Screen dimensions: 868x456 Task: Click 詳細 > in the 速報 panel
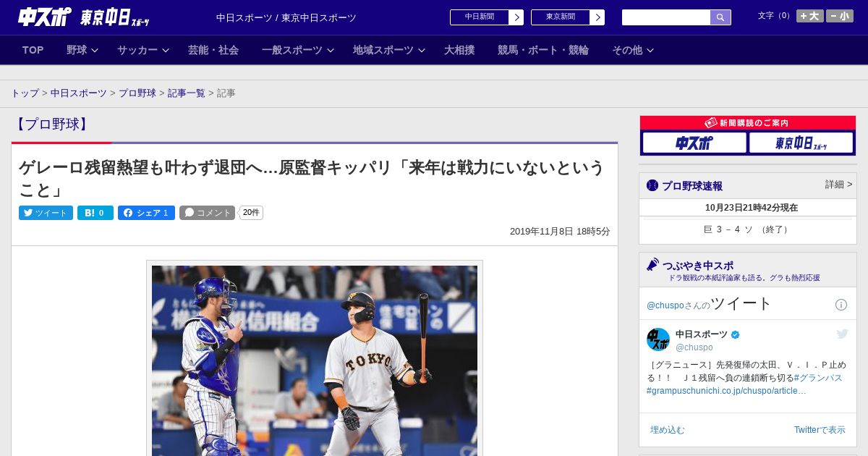pos(839,185)
